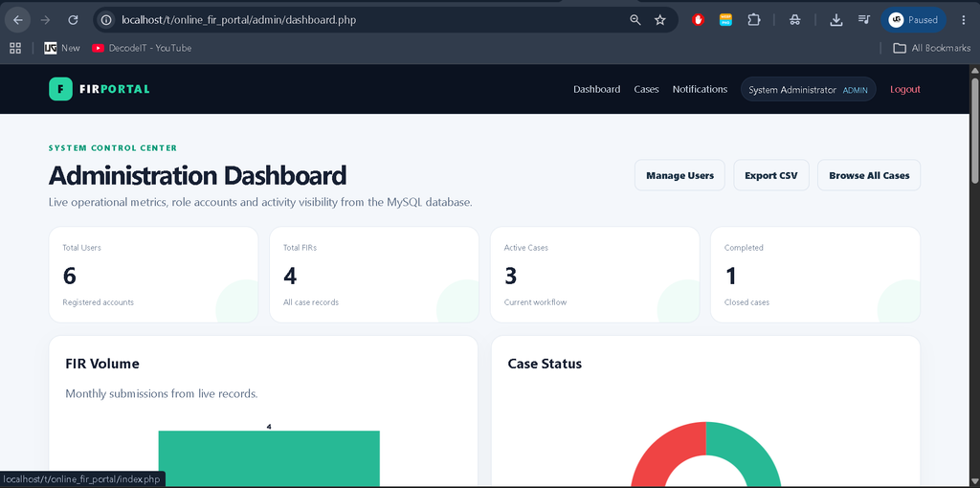Screen dimensions: 980x488
Task: Click the SYSTEM CONTROL CENTER label
Action: click(x=113, y=148)
